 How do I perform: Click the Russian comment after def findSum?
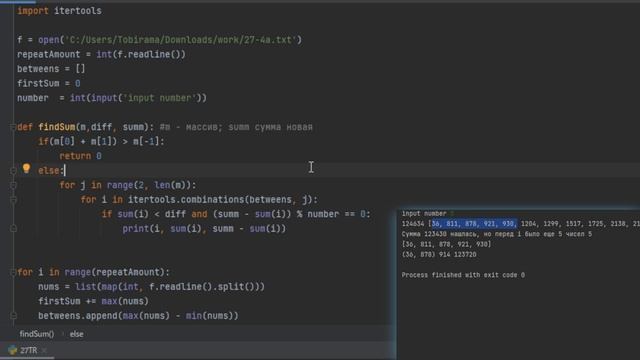(x=236, y=127)
